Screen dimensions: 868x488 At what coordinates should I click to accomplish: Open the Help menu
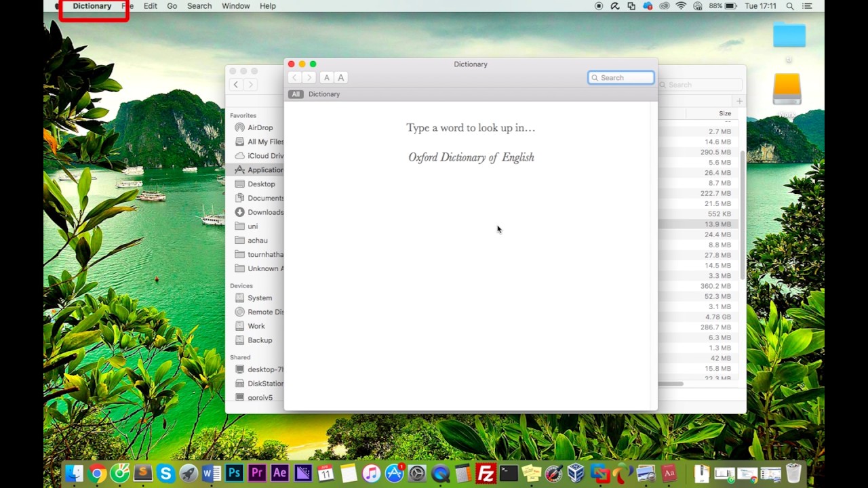[268, 6]
